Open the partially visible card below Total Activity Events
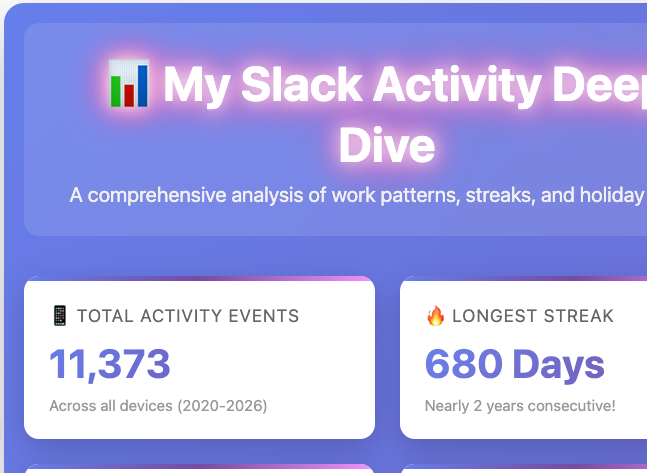This screenshot has height=473, width=647. click(x=200, y=468)
